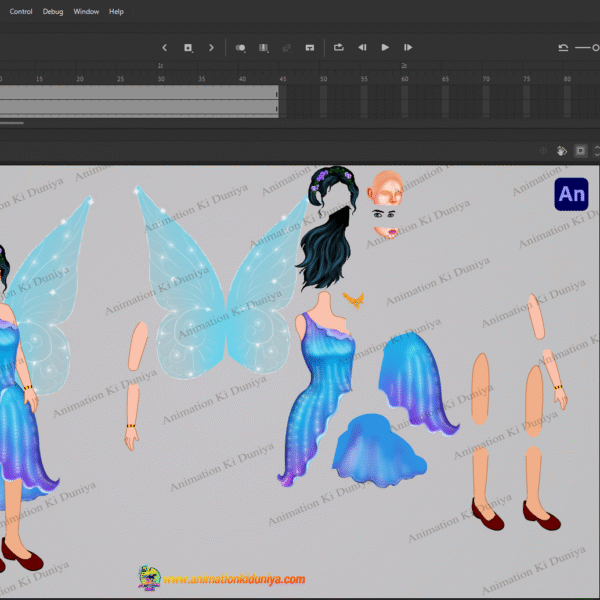The height and width of the screenshot is (600, 600).
Task: Select the forearm with bracelet at far right
Action: coord(555,379)
